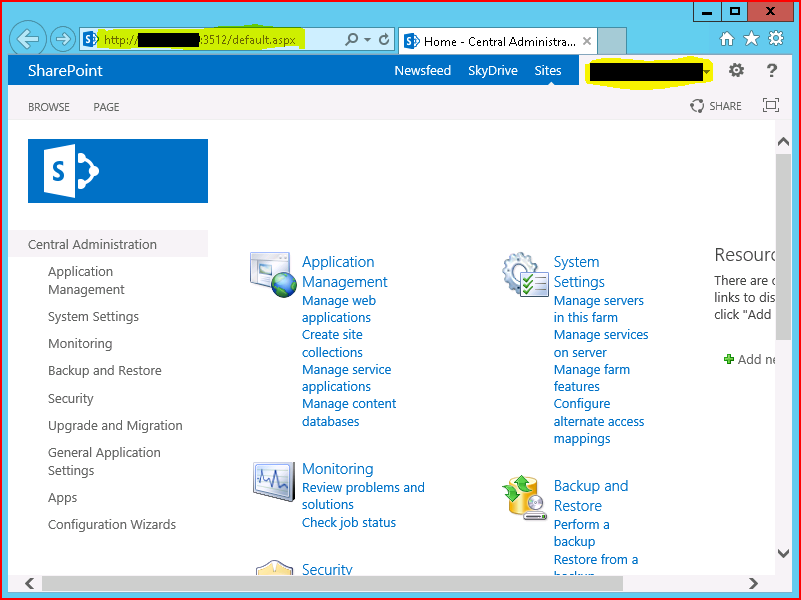This screenshot has width=801, height=600.
Task: Click Manage servers in this farm link
Action: tap(599, 309)
